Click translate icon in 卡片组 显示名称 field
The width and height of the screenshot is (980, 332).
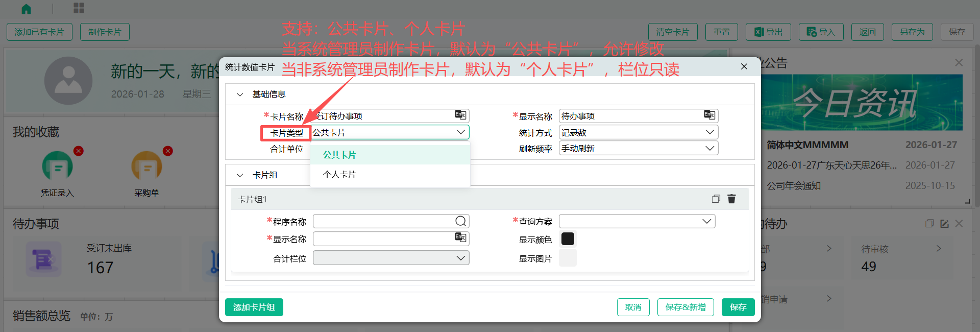coord(460,238)
